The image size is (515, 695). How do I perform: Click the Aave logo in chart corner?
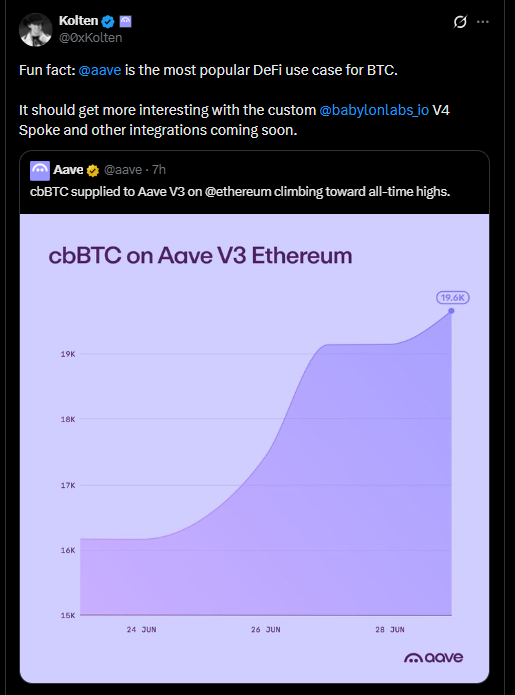pyautogui.click(x=433, y=657)
